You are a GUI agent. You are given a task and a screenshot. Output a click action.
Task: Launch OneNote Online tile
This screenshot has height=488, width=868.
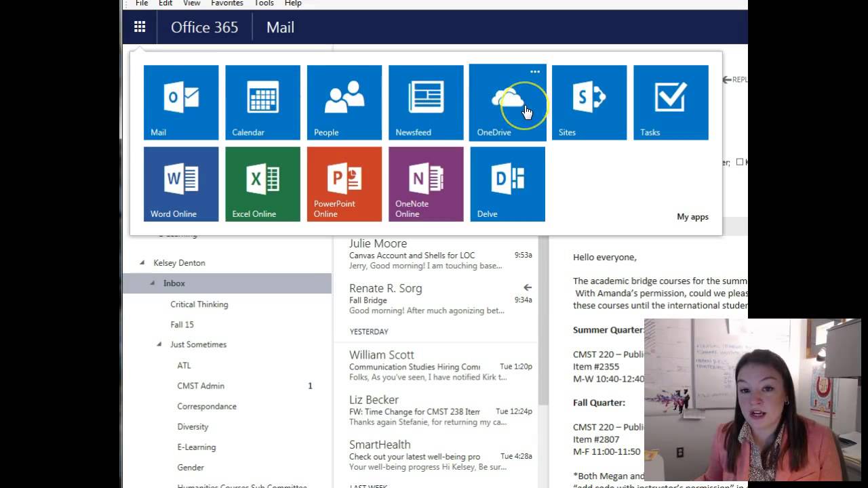tap(426, 184)
